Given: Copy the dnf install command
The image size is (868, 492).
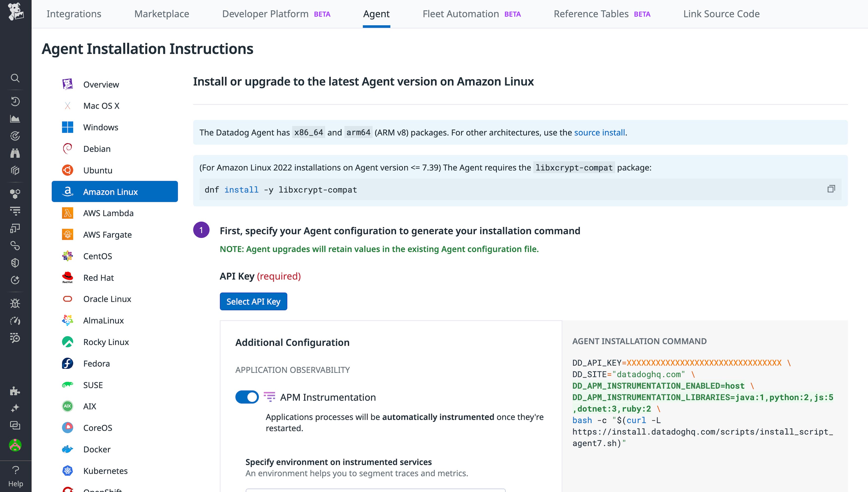Looking at the screenshot, I should pos(831,189).
